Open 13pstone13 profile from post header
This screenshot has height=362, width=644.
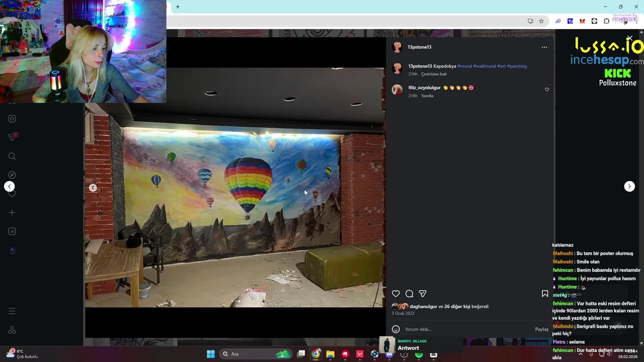420,47
